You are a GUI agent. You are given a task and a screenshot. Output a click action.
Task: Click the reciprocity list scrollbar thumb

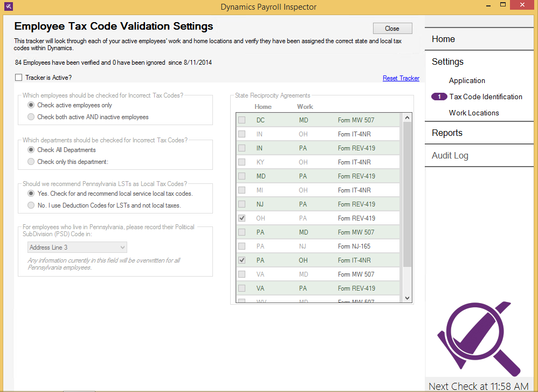(408, 194)
